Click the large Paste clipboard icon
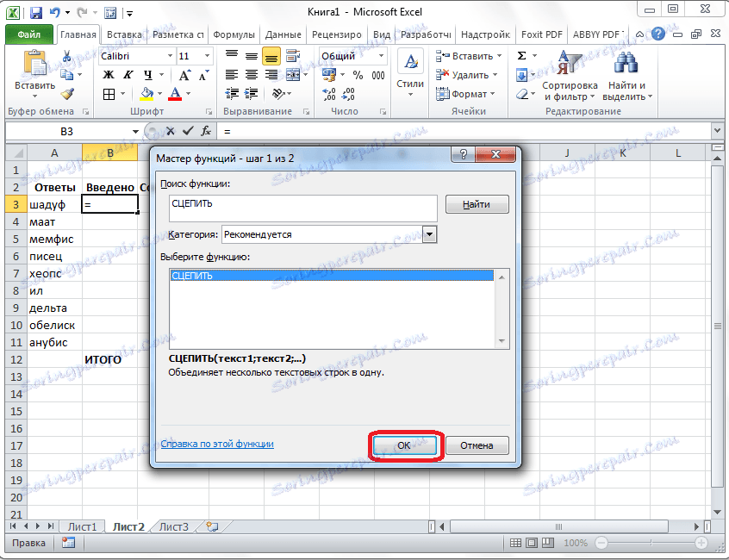Screen dimensions: 729x560 [x=34, y=64]
